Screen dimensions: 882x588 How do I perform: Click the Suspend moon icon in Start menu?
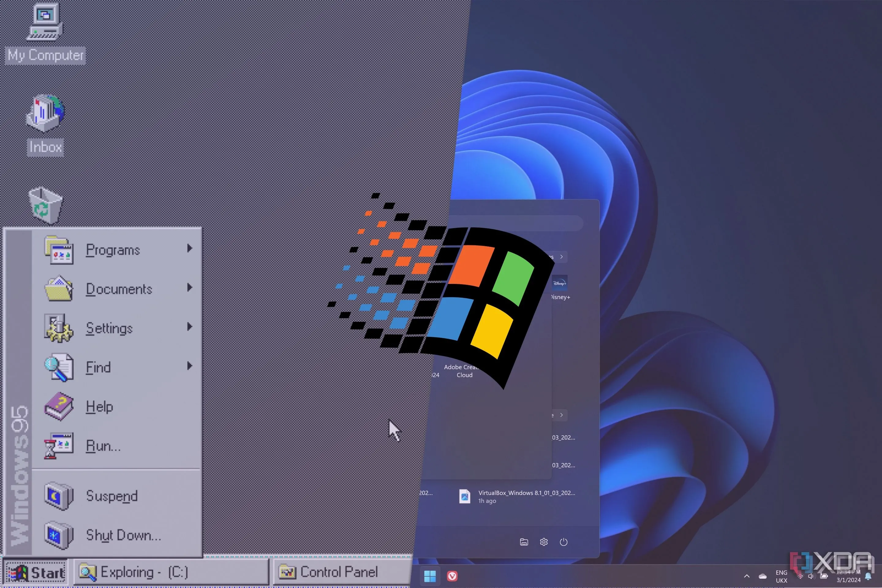(x=58, y=496)
